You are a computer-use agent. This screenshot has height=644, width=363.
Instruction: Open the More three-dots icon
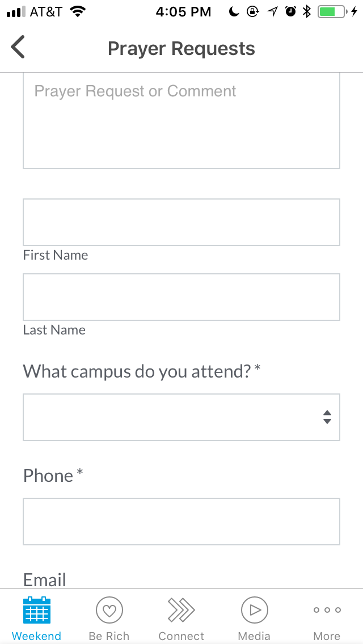point(327,611)
